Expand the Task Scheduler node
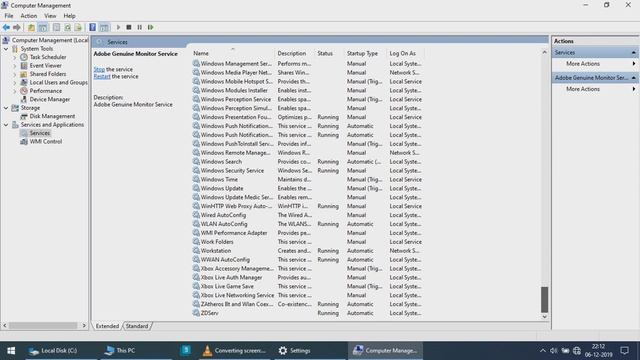This screenshot has height=360, width=640. point(15,57)
